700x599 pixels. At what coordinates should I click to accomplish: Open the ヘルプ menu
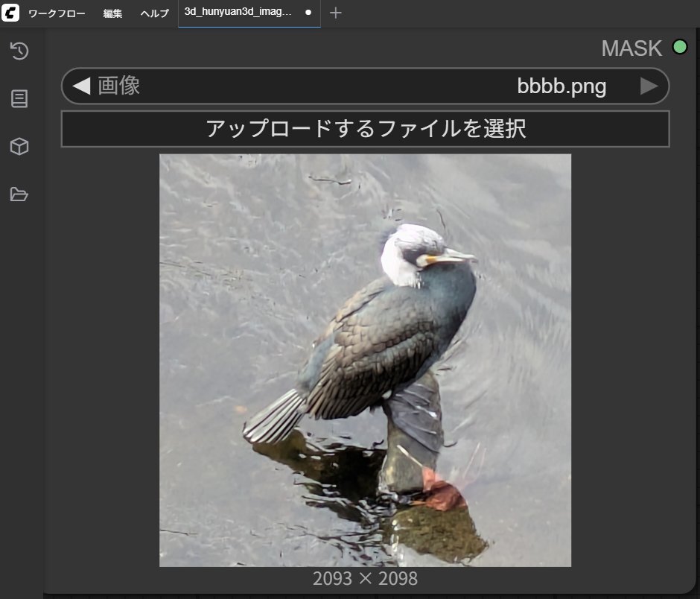pos(155,13)
